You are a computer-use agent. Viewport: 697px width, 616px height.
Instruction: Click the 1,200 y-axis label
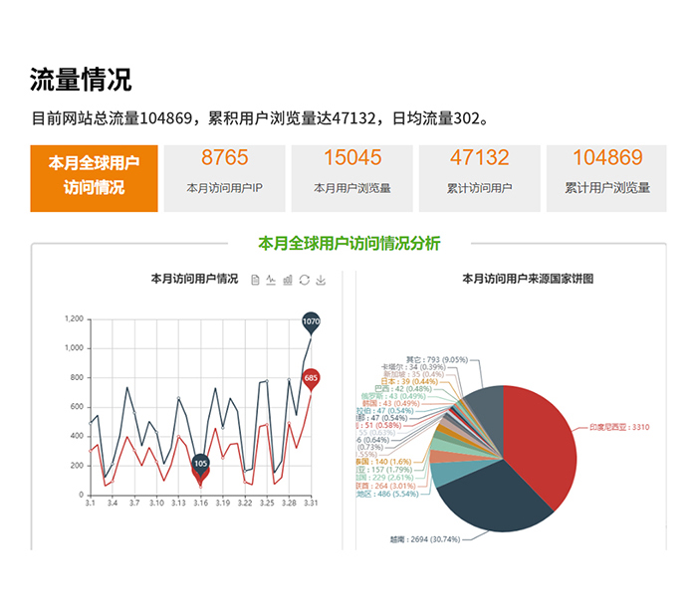[x=75, y=318]
